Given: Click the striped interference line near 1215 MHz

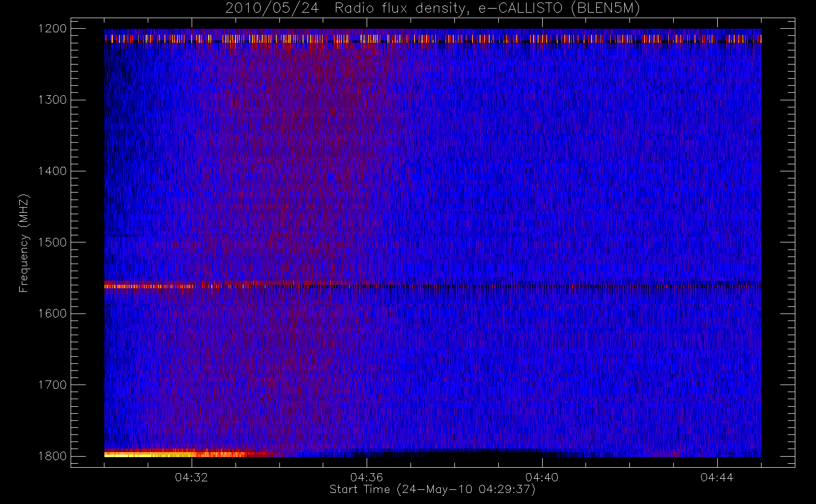Looking at the screenshot, I should click(433, 39).
